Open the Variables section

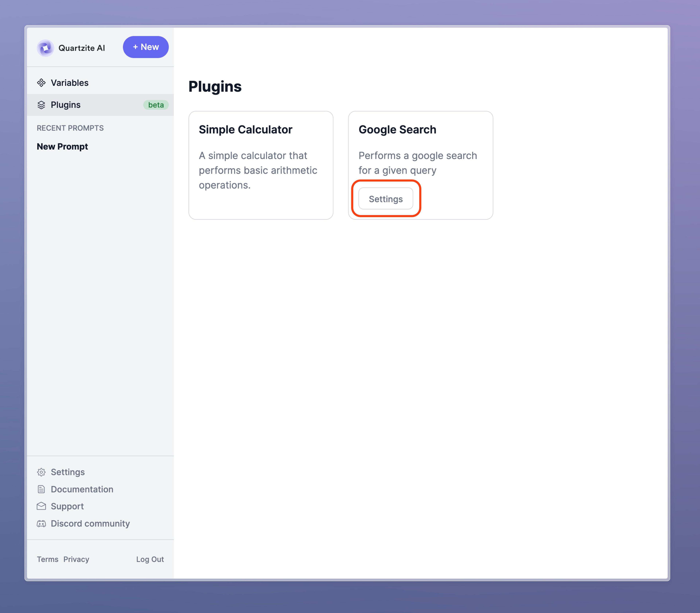click(x=70, y=83)
